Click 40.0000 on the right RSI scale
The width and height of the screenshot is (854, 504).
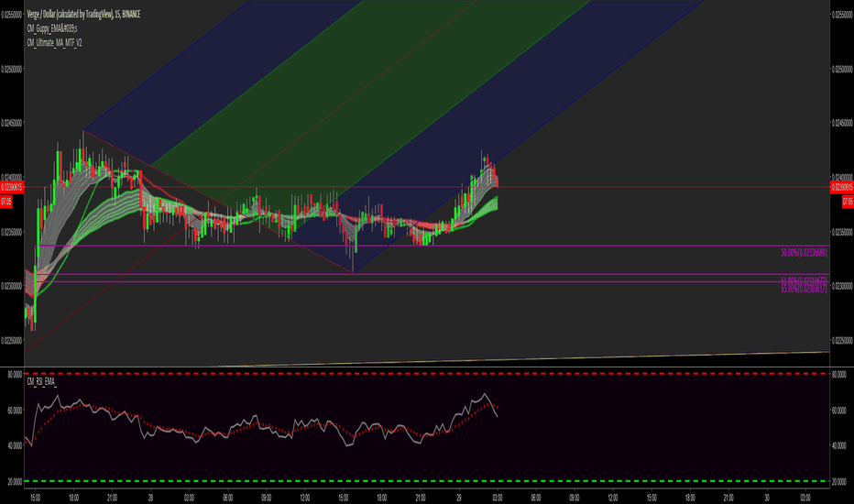click(839, 445)
